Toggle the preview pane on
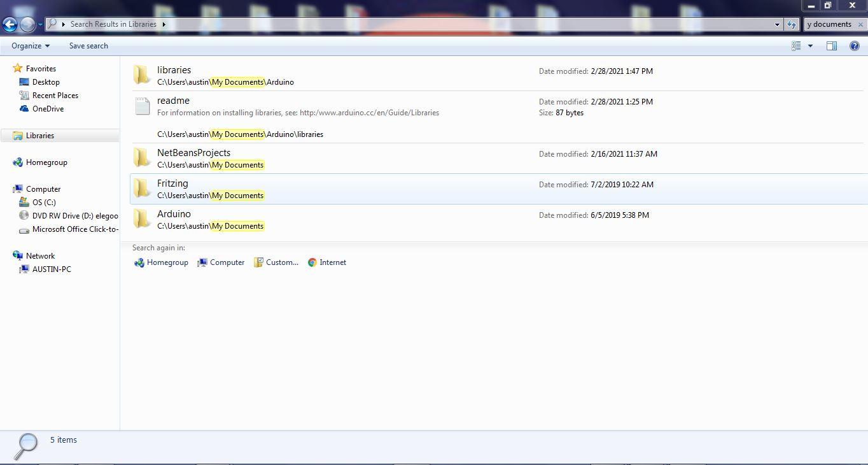This screenshot has width=868, height=465. 831,45
